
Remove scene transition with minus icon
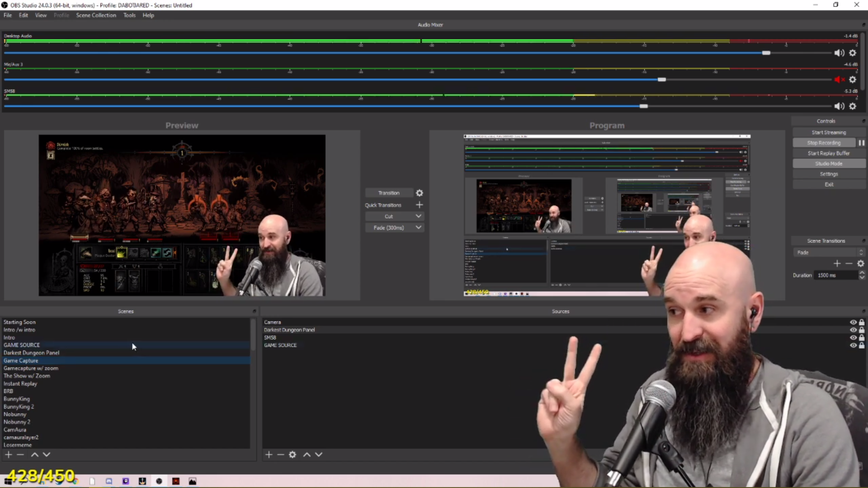click(849, 263)
